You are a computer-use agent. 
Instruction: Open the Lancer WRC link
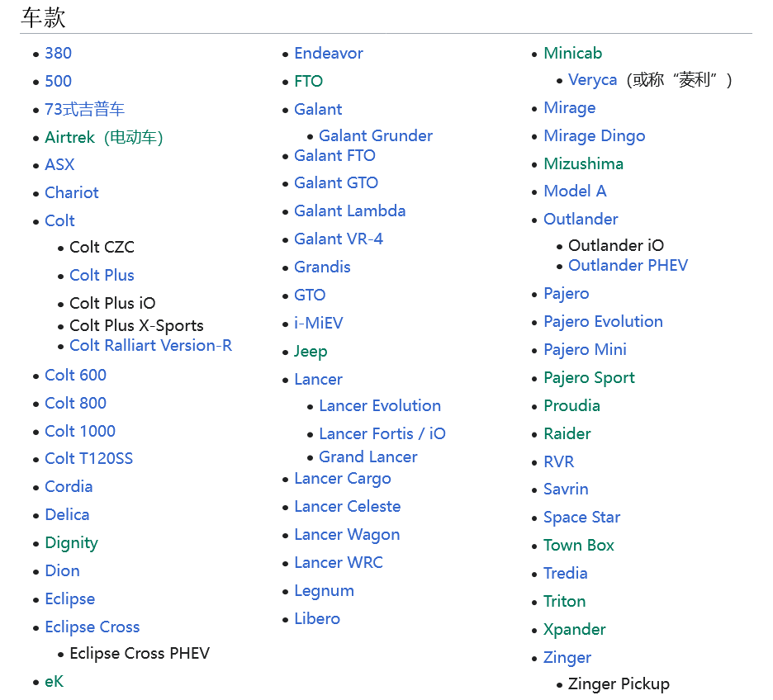(x=339, y=563)
